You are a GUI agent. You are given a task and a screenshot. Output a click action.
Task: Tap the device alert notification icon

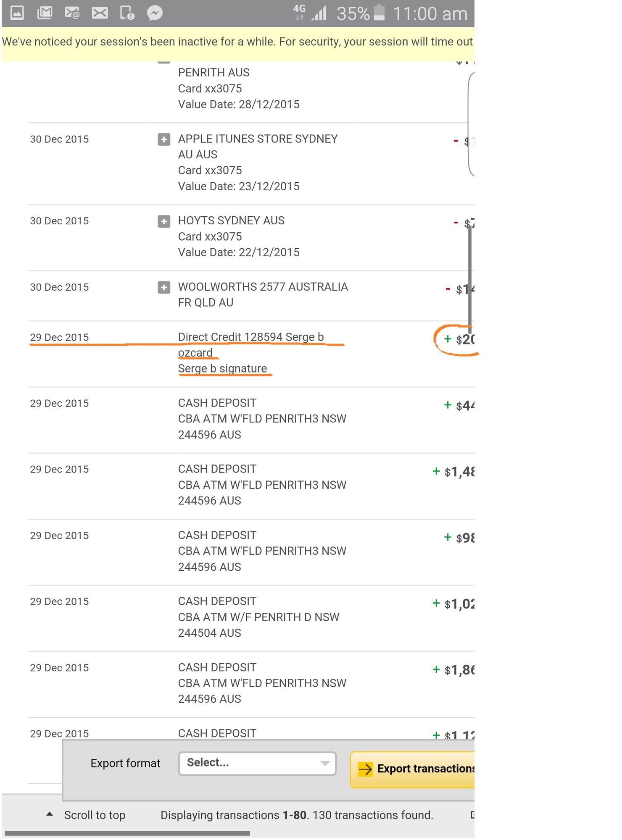[x=127, y=13]
